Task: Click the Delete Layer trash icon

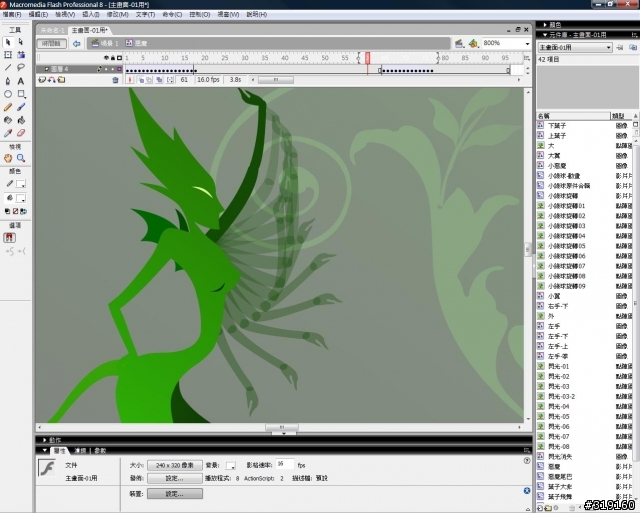Action: (115, 80)
